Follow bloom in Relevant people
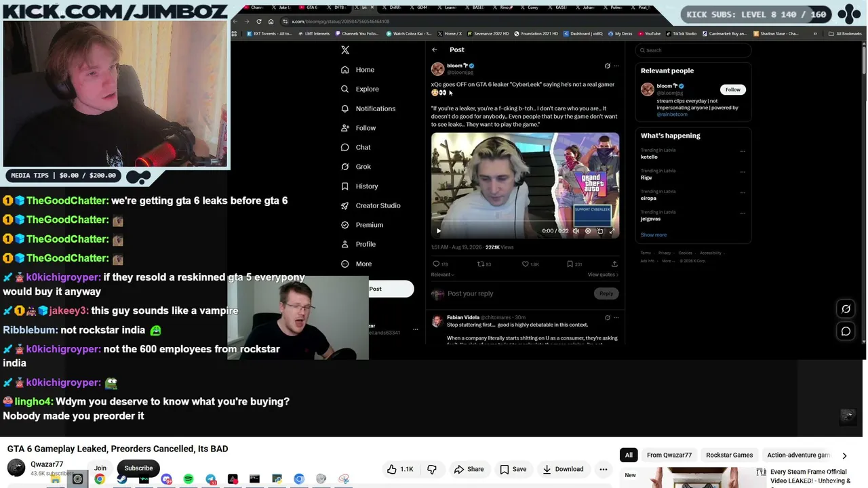The image size is (868, 488). pos(733,89)
